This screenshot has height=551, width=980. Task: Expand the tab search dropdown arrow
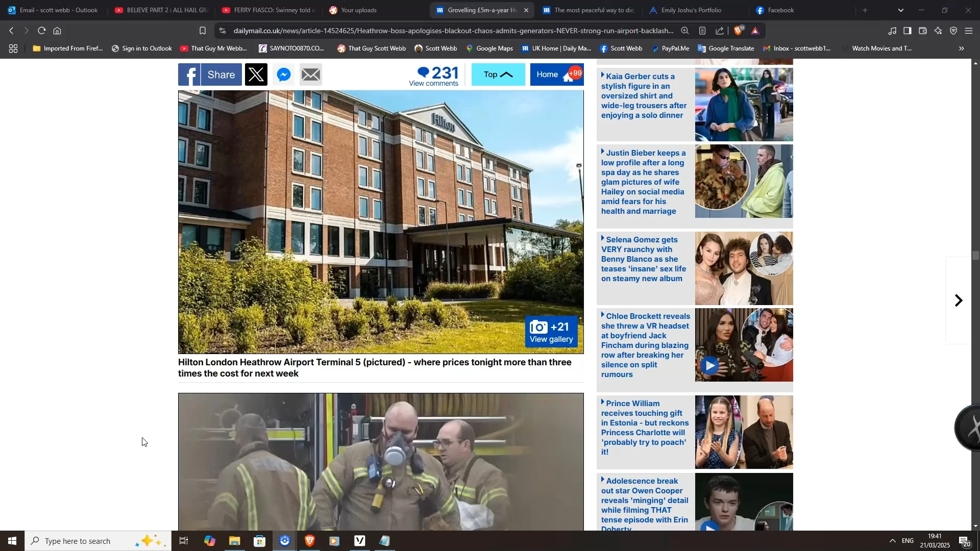pyautogui.click(x=901, y=10)
